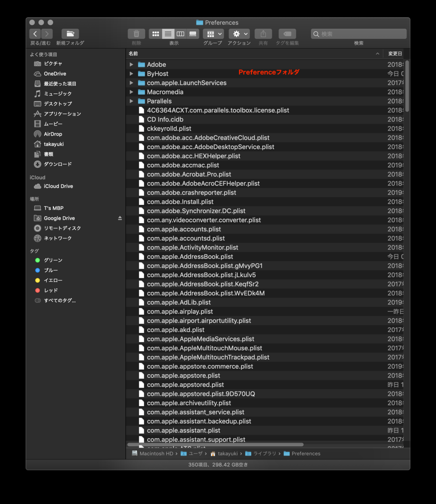Switch to column view
This screenshot has width=436, height=504.
point(180,34)
